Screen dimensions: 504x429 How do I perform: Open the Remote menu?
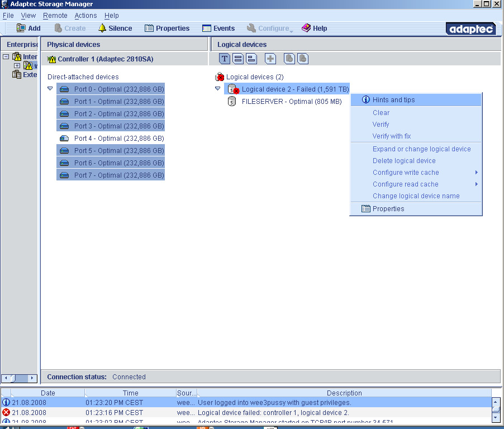(x=55, y=16)
